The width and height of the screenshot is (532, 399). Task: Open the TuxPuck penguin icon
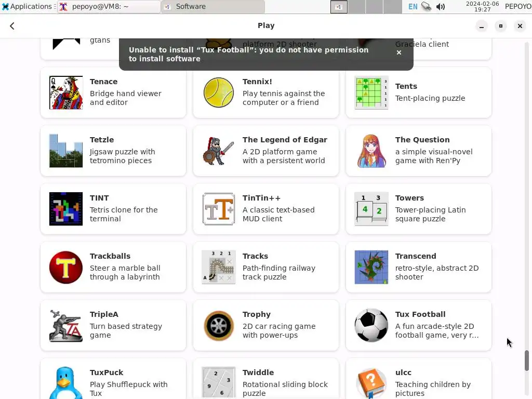pos(66,383)
